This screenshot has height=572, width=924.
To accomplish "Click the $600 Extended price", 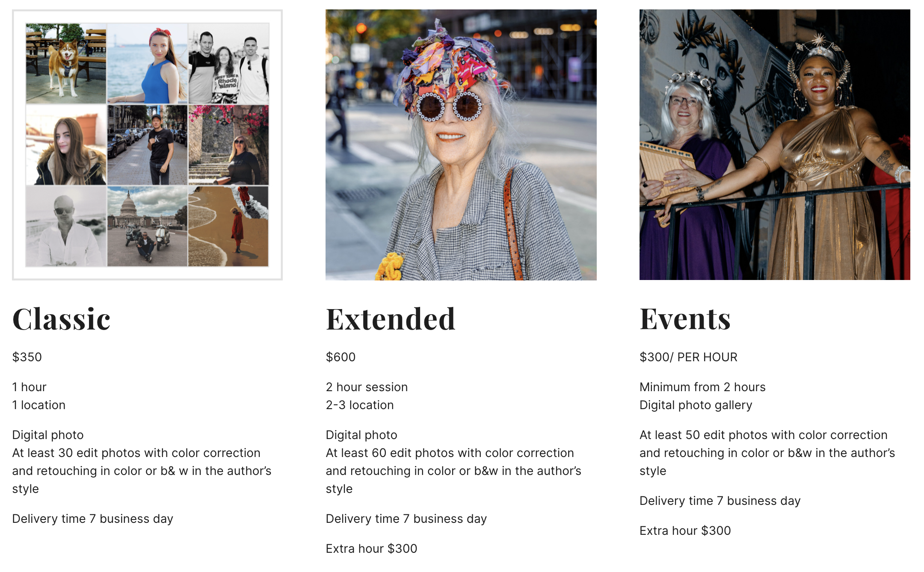I will pyautogui.click(x=341, y=357).
